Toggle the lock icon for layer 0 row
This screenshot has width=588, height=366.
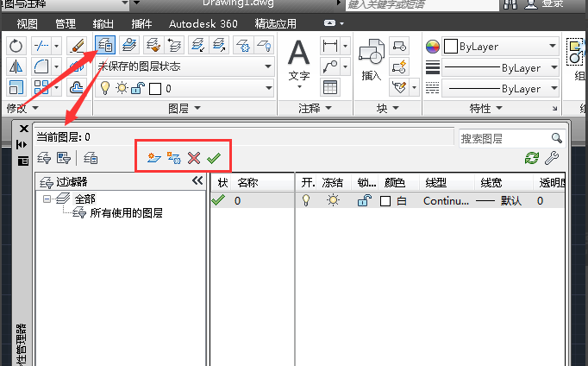(x=364, y=201)
